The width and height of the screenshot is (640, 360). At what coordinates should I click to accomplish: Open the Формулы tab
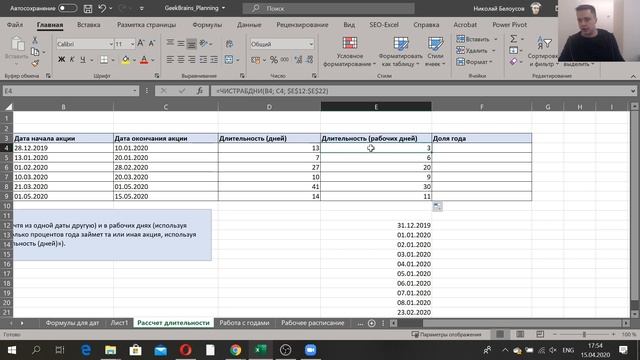[207, 25]
